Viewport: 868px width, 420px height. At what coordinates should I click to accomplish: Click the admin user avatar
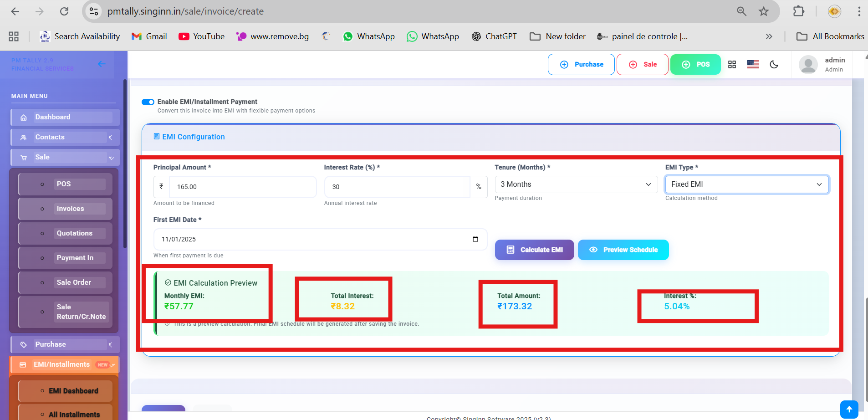click(808, 65)
